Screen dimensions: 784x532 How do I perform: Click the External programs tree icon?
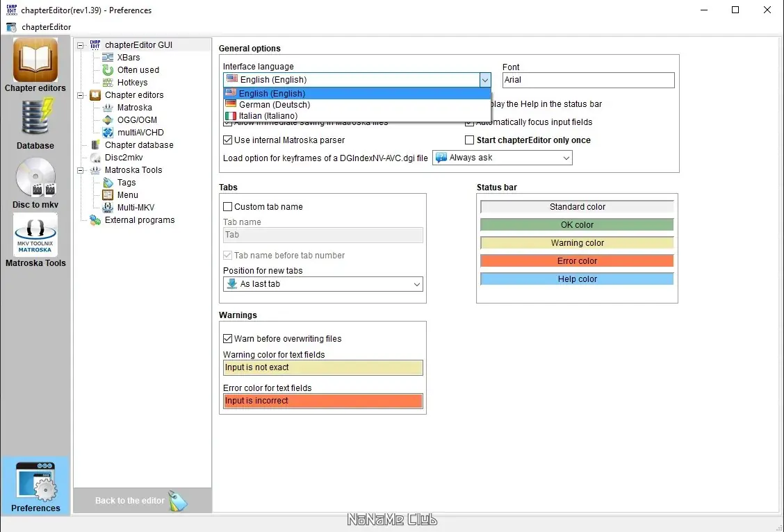tap(95, 219)
